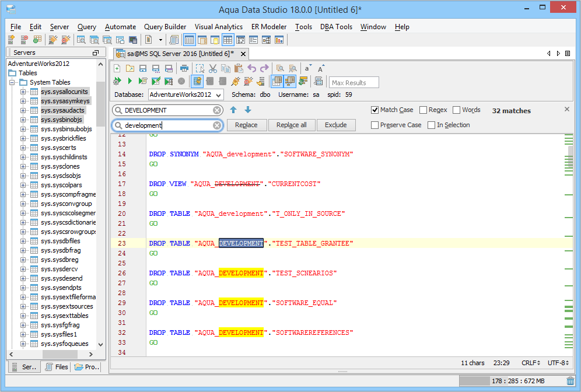
Task: Expand the sys.sysallocunits tree node
Action: click(x=23, y=92)
